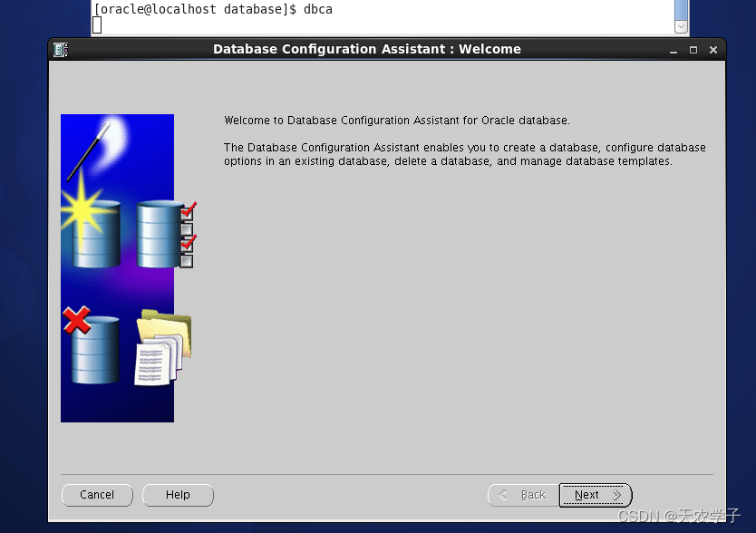Maximize the Database Configuration Assistant window
The image size is (756, 533).
coord(693,50)
